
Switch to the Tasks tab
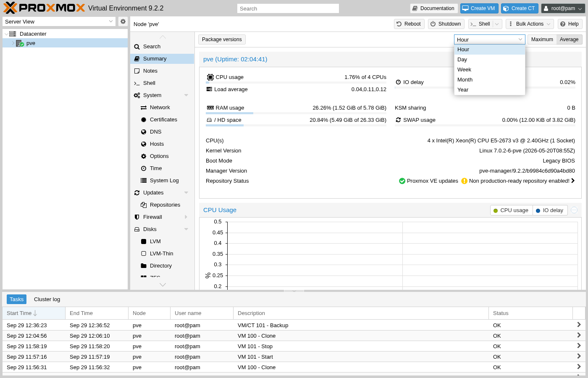coord(16,299)
